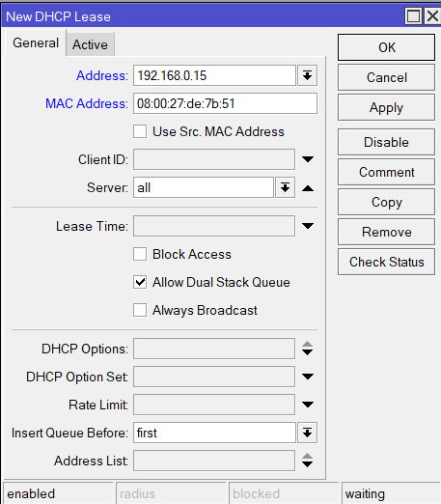
Task: Toggle the Always Broadcast checkbox
Action: (x=140, y=310)
